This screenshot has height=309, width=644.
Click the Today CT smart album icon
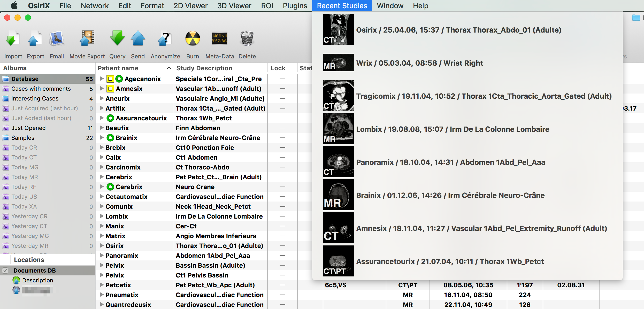[x=6, y=158]
